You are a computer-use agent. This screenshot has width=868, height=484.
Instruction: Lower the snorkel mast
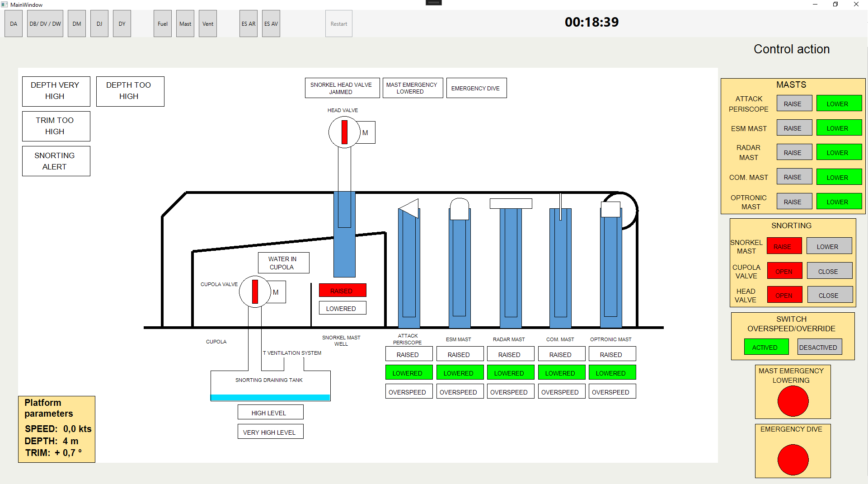pyautogui.click(x=828, y=246)
